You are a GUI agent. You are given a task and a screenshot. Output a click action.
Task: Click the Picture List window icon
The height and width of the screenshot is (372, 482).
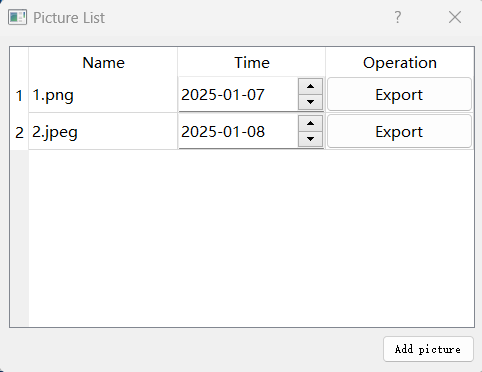17,17
